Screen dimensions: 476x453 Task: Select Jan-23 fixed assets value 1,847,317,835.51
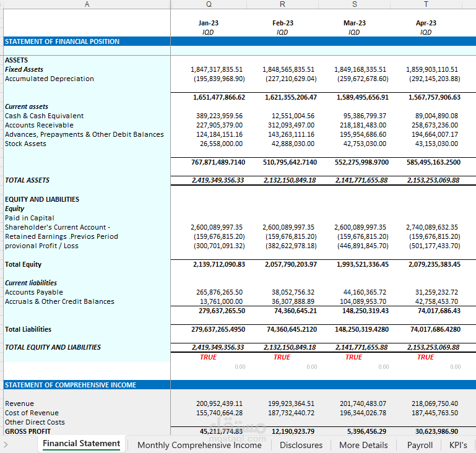pyautogui.click(x=217, y=69)
